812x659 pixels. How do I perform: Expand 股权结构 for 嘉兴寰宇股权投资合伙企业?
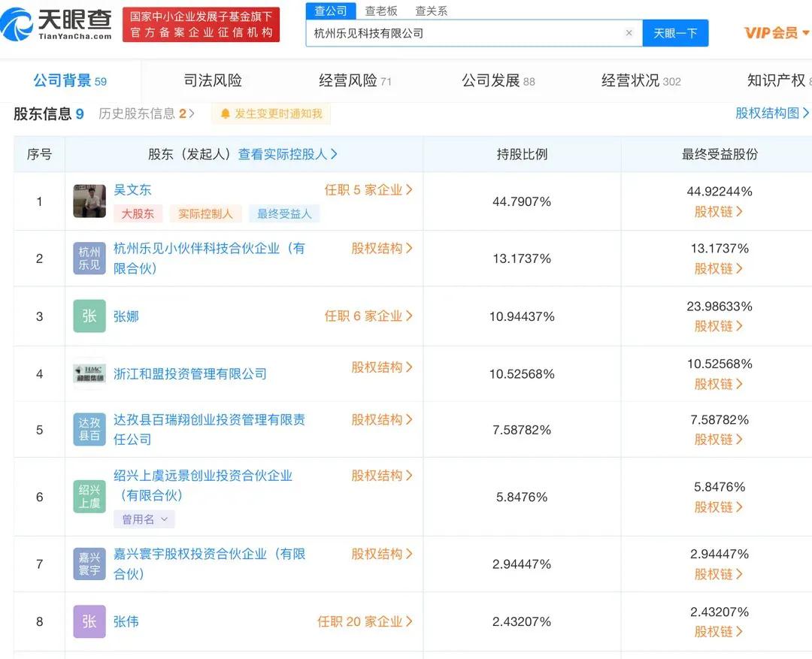[x=382, y=553]
